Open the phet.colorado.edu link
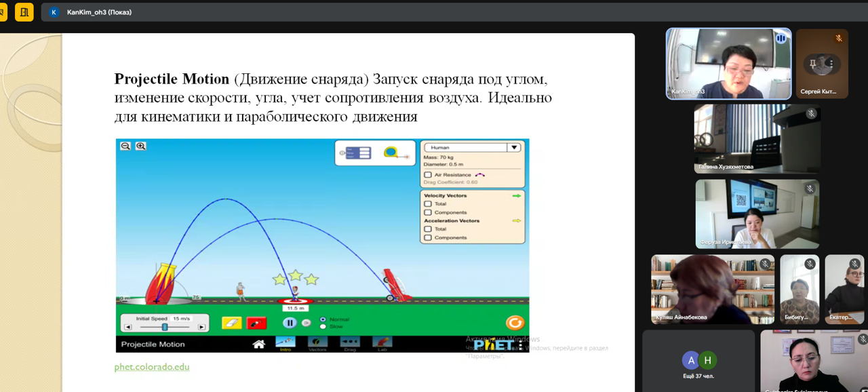Viewport: 868px width, 392px height. coord(152,367)
